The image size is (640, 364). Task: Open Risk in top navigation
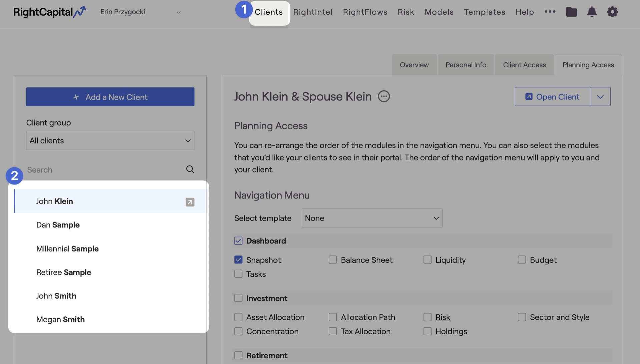406,12
